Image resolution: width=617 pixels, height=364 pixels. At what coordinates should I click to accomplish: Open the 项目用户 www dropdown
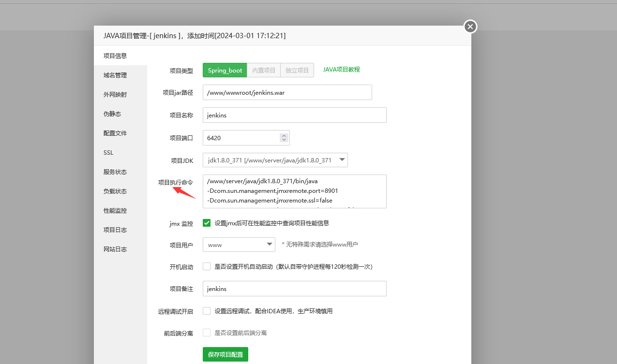click(x=239, y=245)
